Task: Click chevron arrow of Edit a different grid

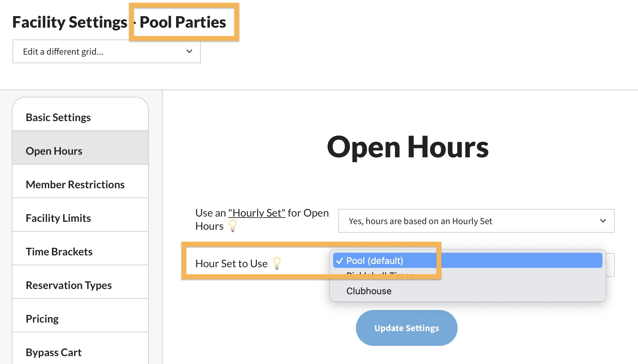Action: [x=189, y=51]
